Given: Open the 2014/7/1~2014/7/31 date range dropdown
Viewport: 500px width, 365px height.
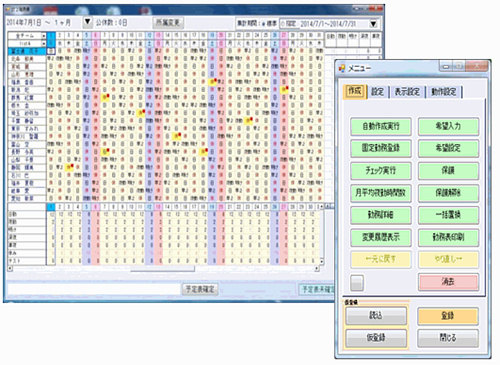Looking at the screenshot, I should click(373, 24).
